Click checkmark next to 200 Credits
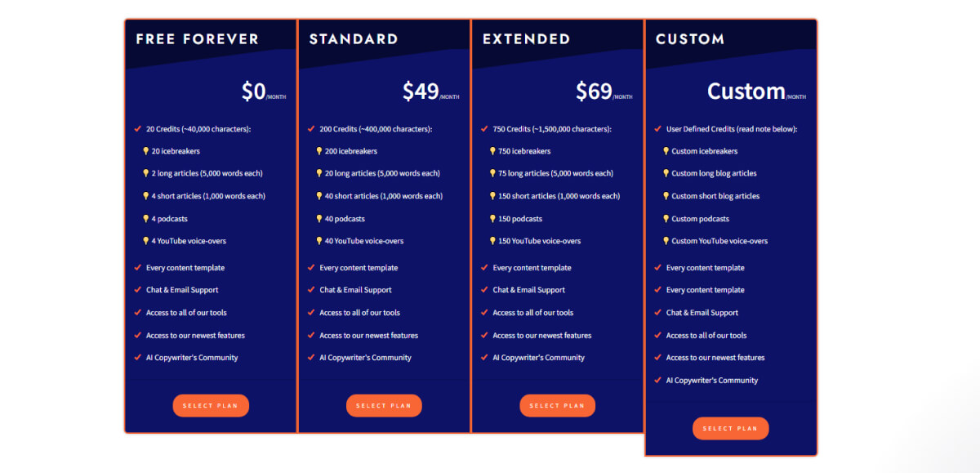Screen dimensions: 980x473 [311, 128]
